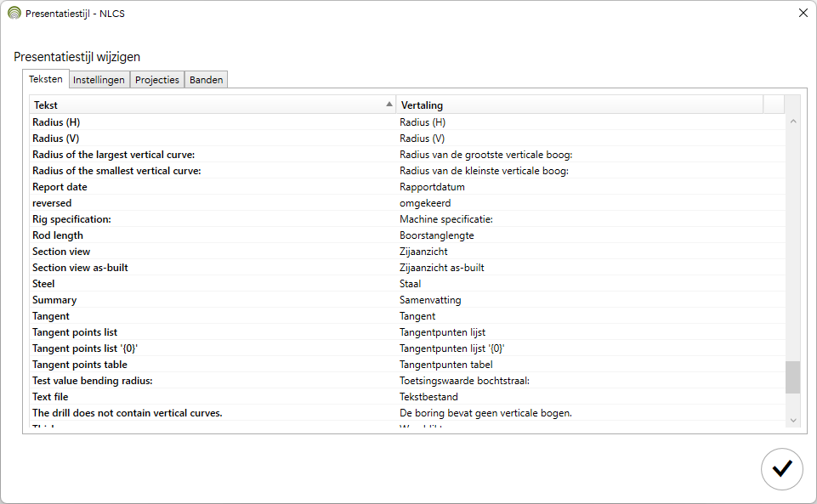This screenshot has width=817, height=504.
Task: Click the application logo in title bar
Action: pos(14,13)
